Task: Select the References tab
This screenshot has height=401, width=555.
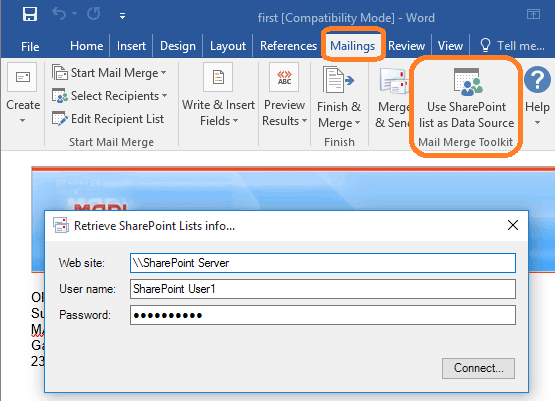Action: 288,46
